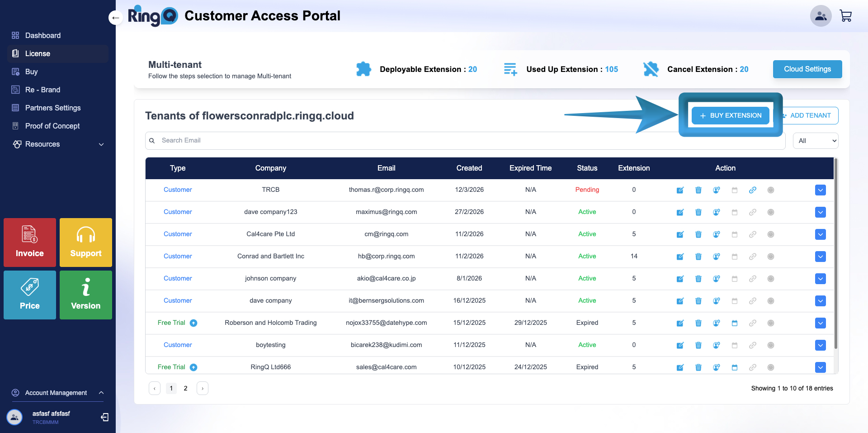Click the link icon in the TRCB row

pyautogui.click(x=752, y=190)
